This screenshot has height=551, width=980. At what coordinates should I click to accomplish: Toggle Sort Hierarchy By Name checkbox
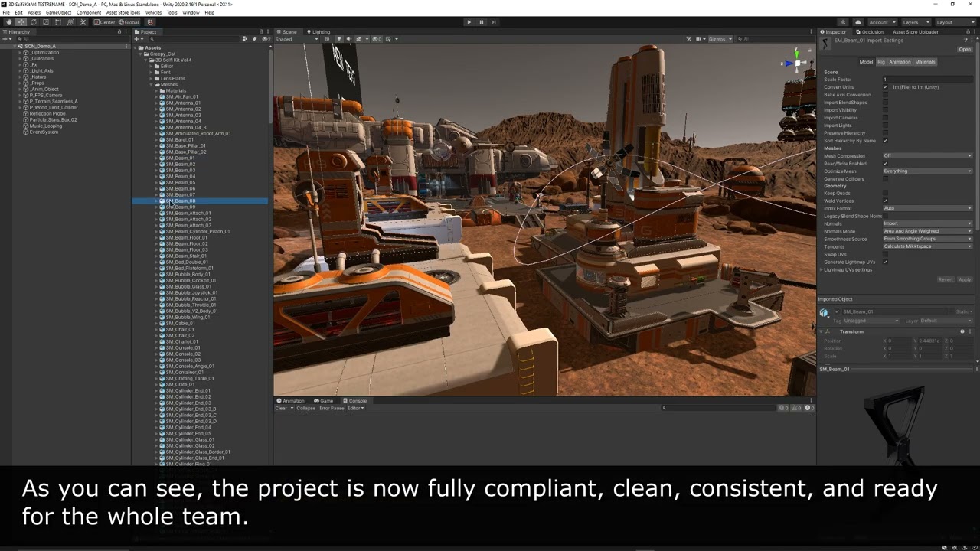886,141
